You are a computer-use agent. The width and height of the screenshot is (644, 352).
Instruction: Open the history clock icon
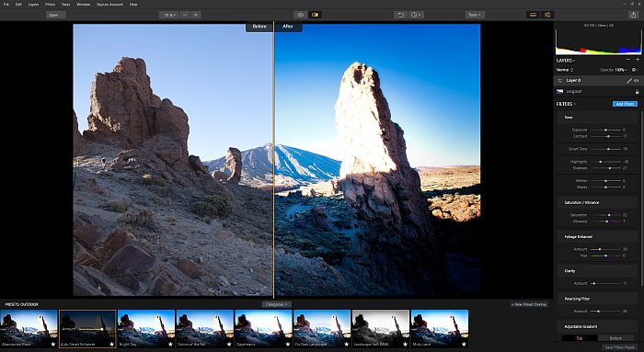(x=416, y=15)
